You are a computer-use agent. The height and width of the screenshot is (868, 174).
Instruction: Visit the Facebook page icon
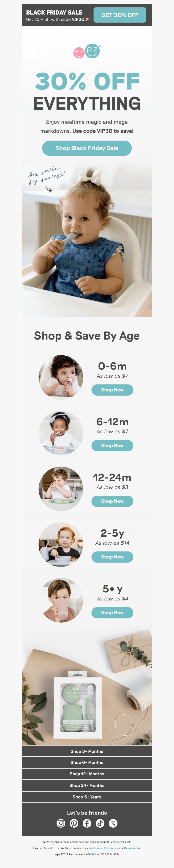87,823
